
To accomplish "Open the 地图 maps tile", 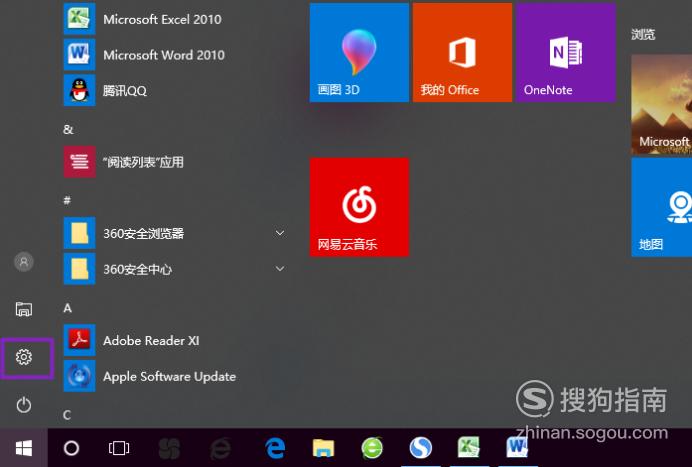I will 662,207.
